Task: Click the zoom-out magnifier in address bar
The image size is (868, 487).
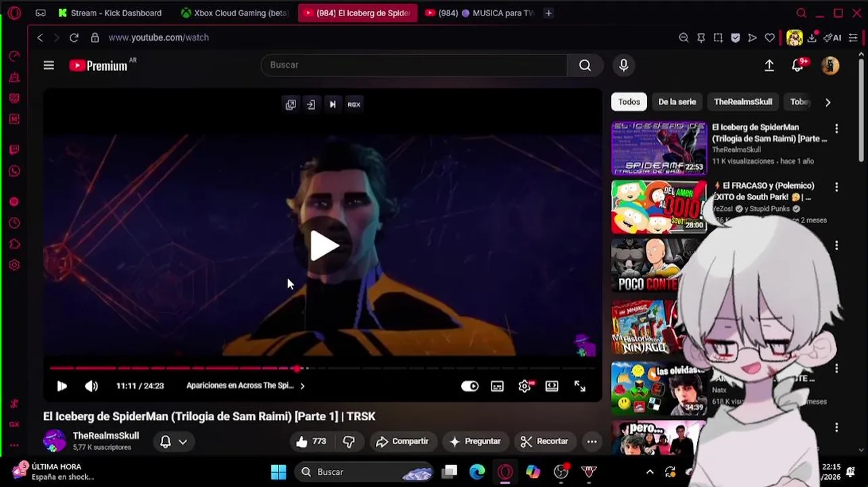Action: 683,38
